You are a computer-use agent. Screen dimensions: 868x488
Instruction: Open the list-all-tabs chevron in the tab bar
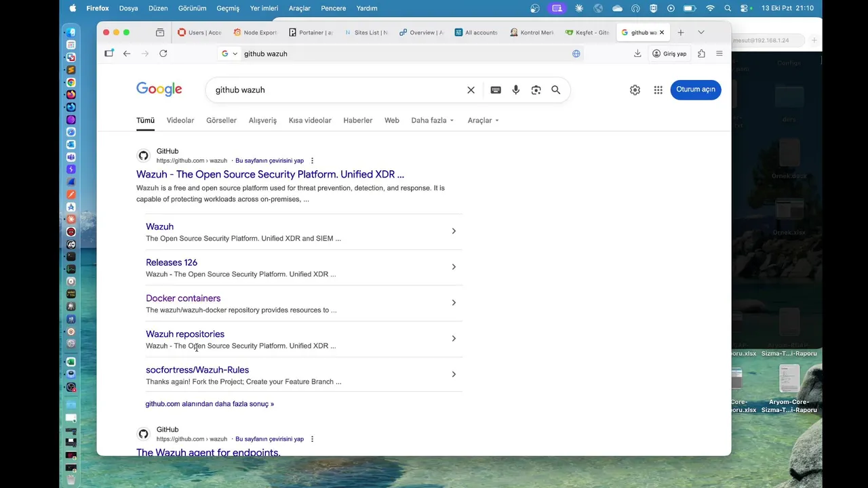point(701,33)
